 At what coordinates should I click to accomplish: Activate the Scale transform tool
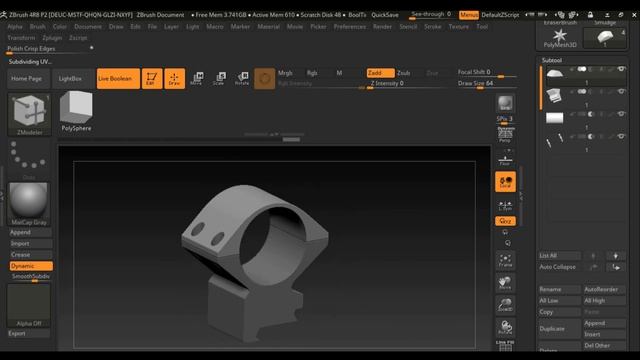point(219,78)
